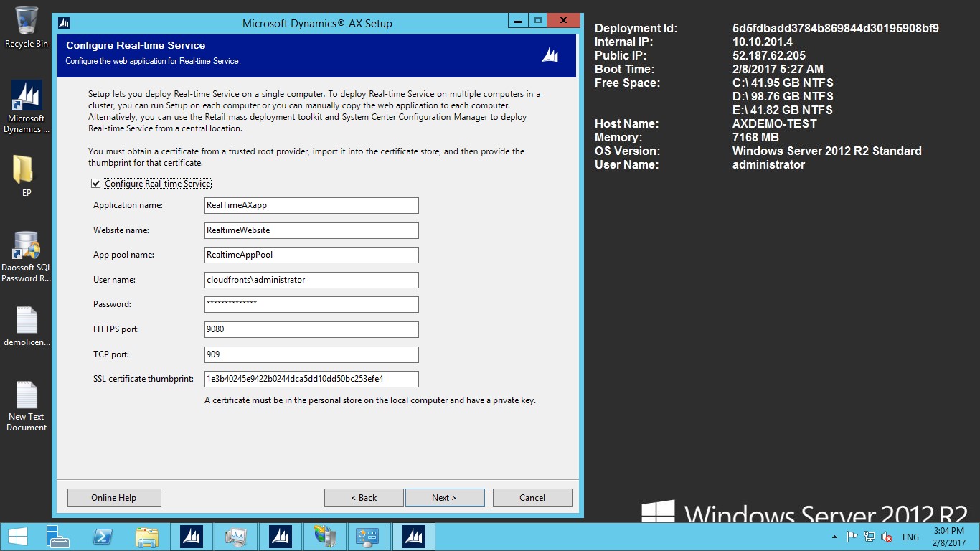Open the Action Center flag icon
The height and width of the screenshot is (551, 980).
(x=852, y=537)
